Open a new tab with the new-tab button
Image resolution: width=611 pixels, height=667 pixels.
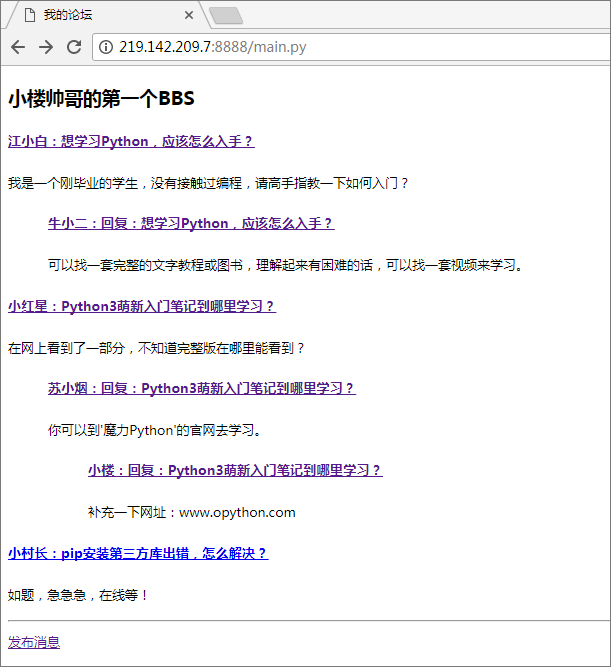tap(226, 16)
